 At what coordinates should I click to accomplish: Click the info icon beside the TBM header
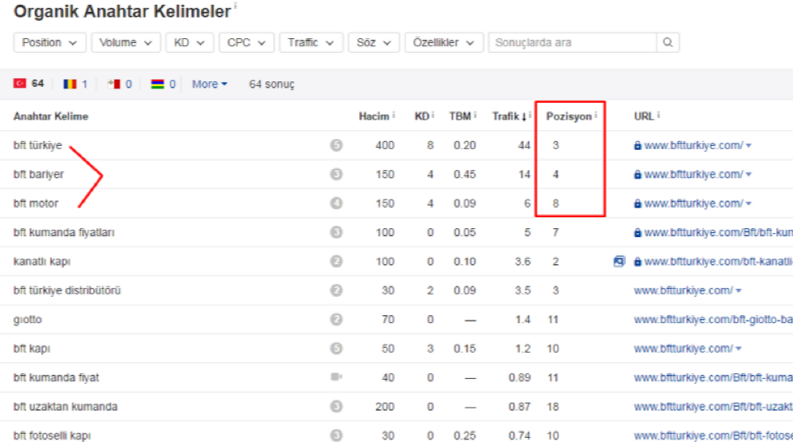coord(474,115)
